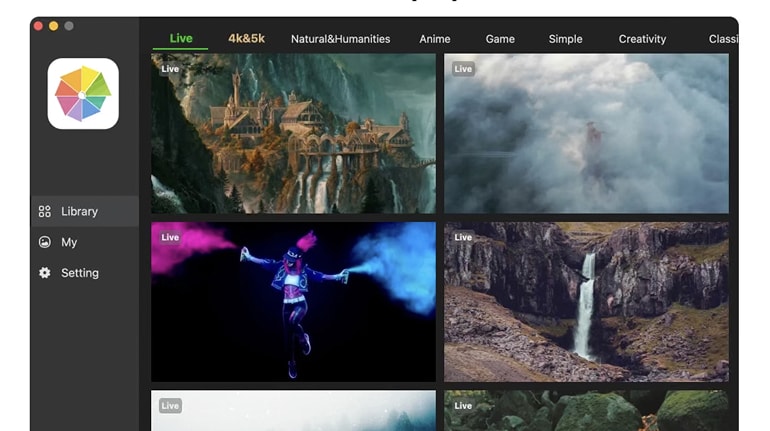Open the Simple tab
The image size is (770, 431).
[565, 39]
